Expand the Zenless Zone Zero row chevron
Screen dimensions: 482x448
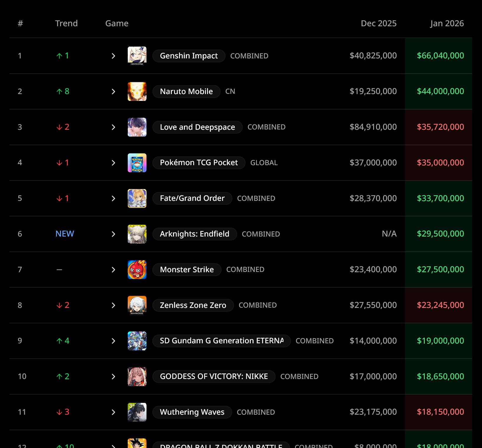tap(113, 306)
